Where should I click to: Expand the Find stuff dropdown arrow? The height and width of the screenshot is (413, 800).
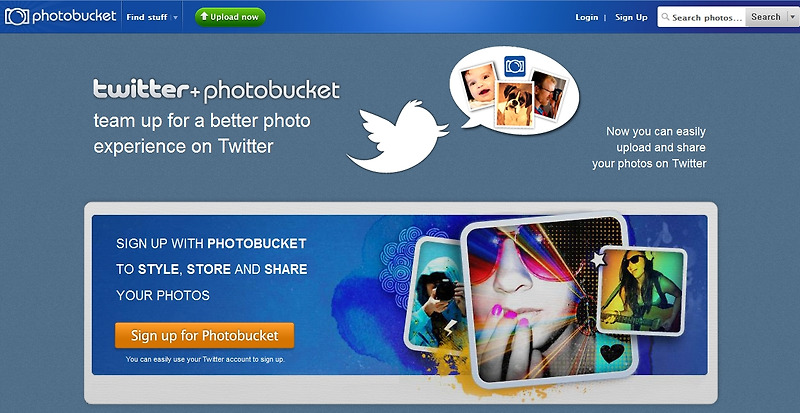click(176, 17)
